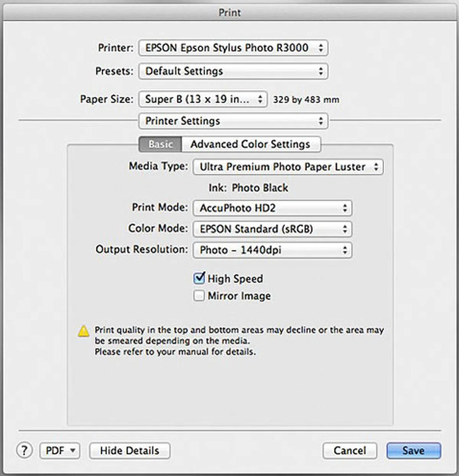
Task: Expand the Color Mode dropdown
Action: [x=272, y=229]
